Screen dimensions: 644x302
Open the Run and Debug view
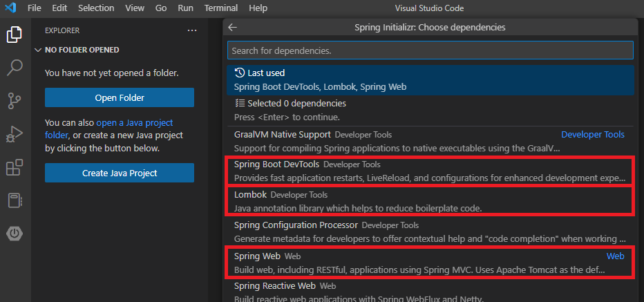point(15,134)
